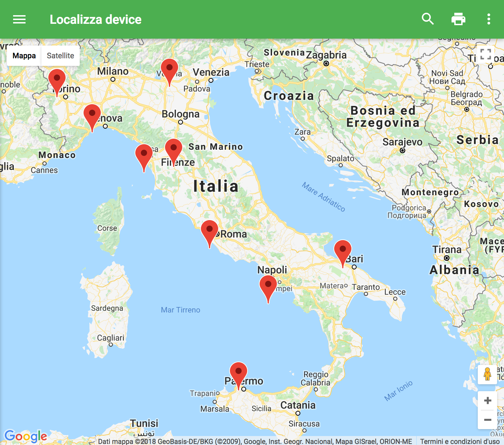Click the device marker near Torino
The width and height of the screenshot is (504, 445).
click(x=57, y=79)
